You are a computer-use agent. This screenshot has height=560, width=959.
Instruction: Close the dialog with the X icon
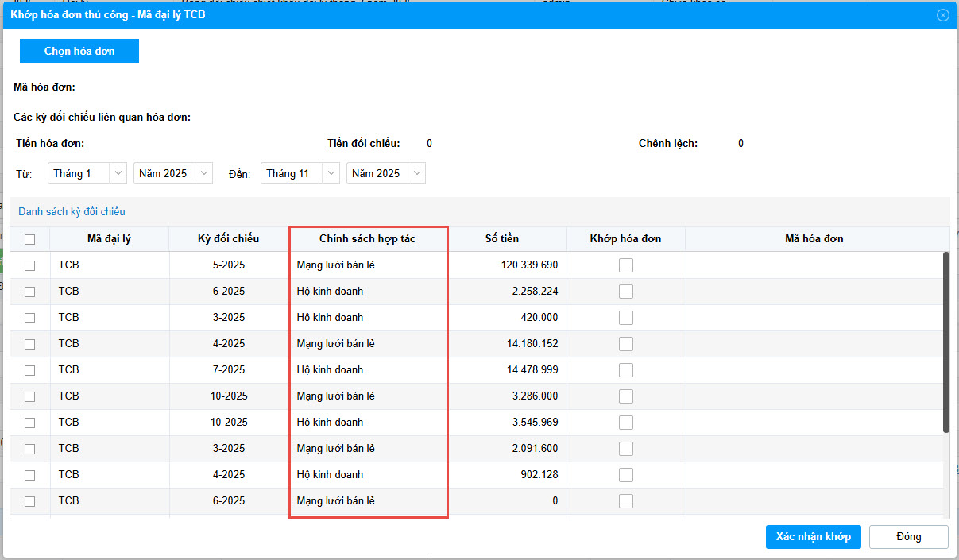pyautogui.click(x=943, y=15)
